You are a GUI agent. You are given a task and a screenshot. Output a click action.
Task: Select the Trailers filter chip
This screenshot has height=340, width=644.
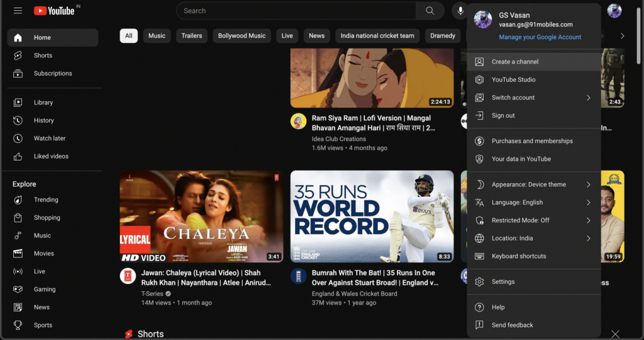pyautogui.click(x=192, y=36)
